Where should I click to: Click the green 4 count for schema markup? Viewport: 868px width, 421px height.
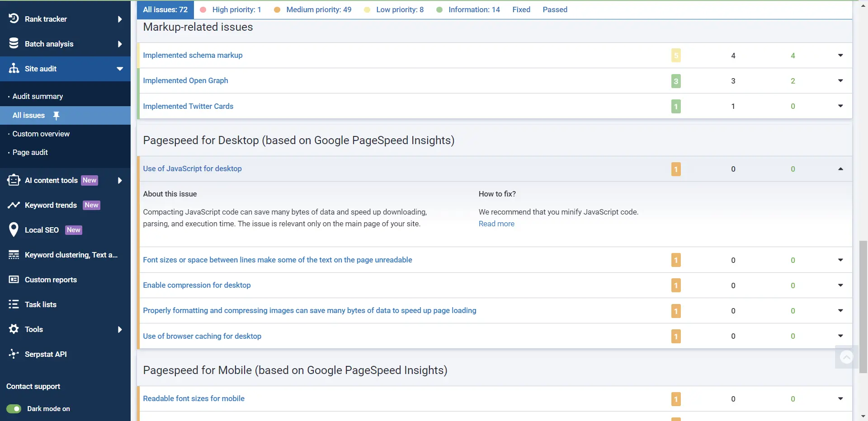coord(793,56)
